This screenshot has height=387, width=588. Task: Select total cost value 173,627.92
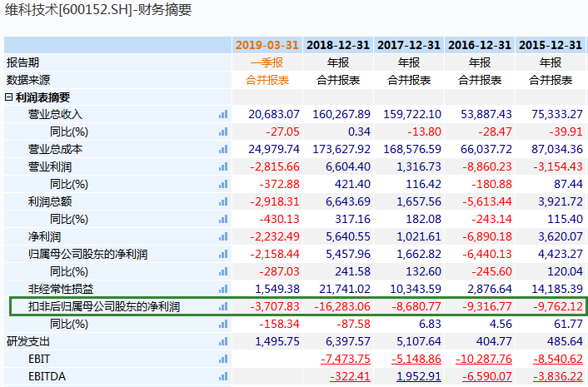[x=341, y=149]
